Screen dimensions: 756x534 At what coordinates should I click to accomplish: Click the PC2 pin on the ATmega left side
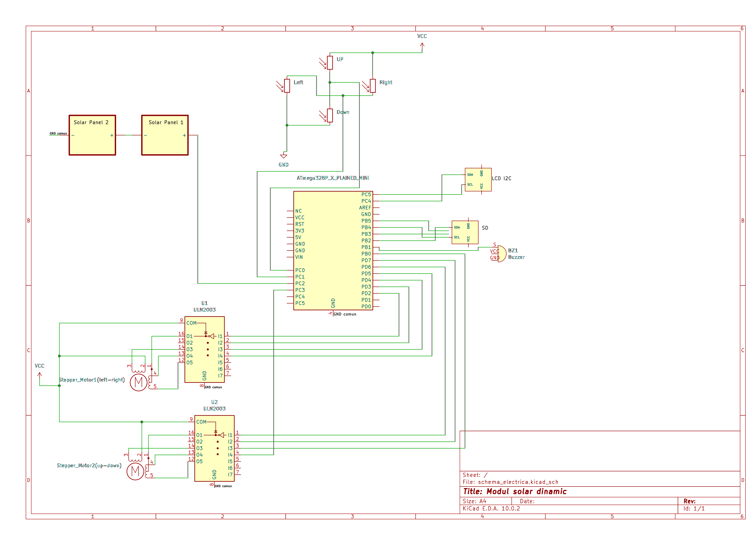point(300,283)
